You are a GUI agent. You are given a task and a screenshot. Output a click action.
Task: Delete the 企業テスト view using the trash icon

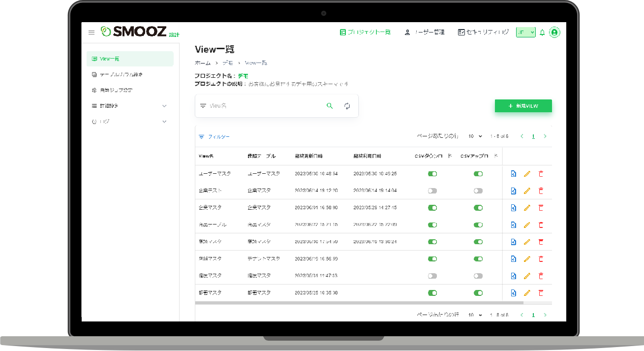pyautogui.click(x=541, y=191)
